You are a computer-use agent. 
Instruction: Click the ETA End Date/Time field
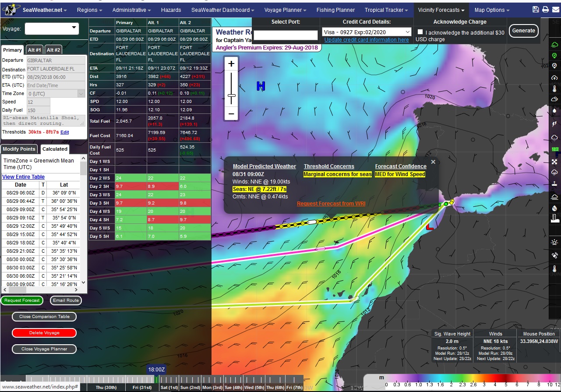coord(56,85)
